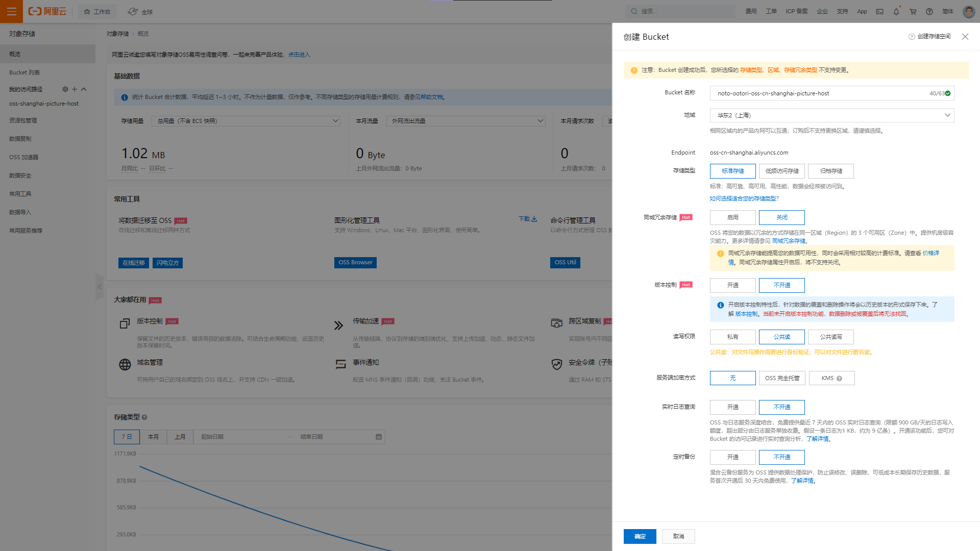980x551 pixels.
Task: Open the date range calendar icon
Action: coord(379,437)
